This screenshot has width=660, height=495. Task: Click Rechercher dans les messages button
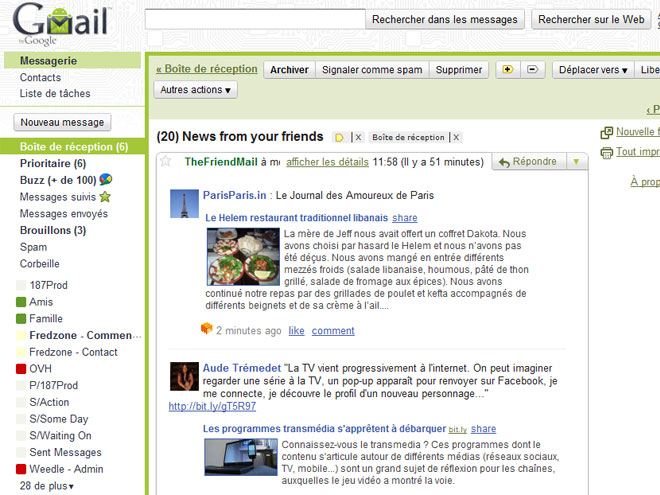444,19
